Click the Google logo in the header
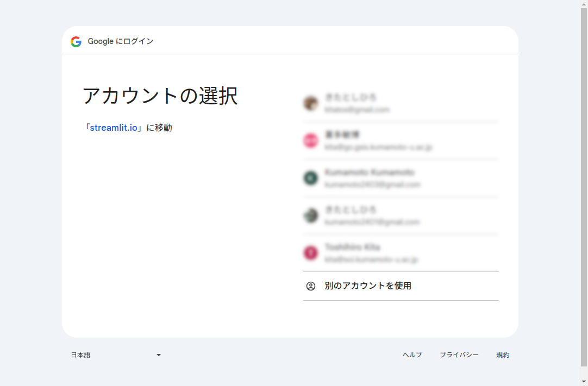This screenshot has height=386, width=588. click(x=76, y=42)
